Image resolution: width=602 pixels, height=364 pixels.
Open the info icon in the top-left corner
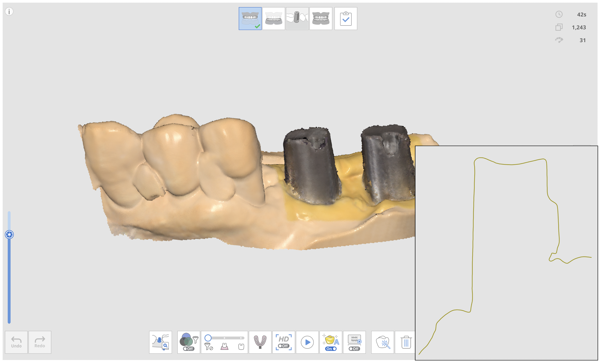[9, 12]
